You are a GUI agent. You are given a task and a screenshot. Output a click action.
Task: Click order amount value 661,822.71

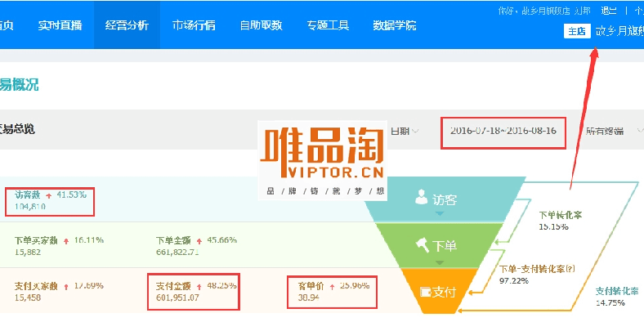tap(178, 252)
